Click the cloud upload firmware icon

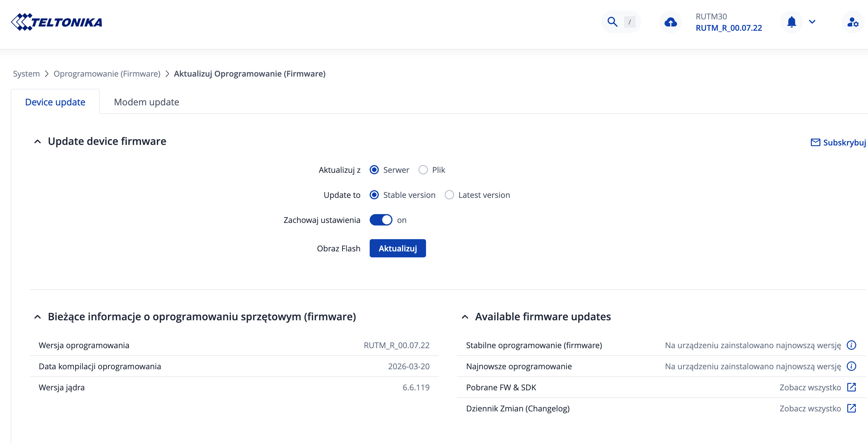(670, 22)
